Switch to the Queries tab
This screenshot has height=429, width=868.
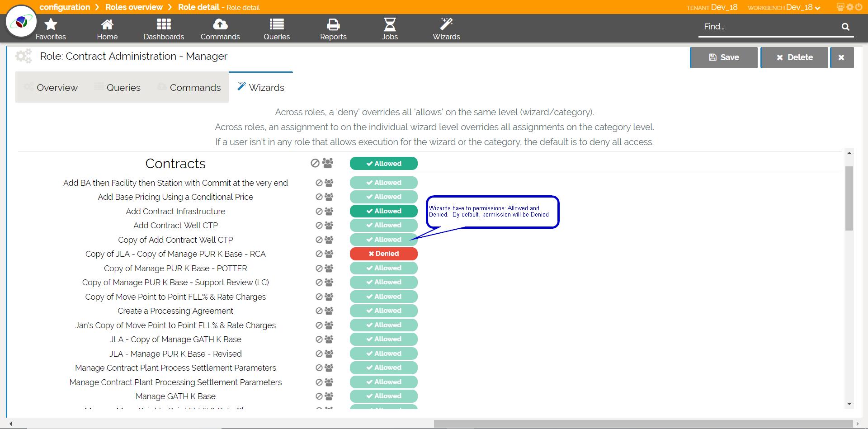pyautogui.click(x=123, y=88)
